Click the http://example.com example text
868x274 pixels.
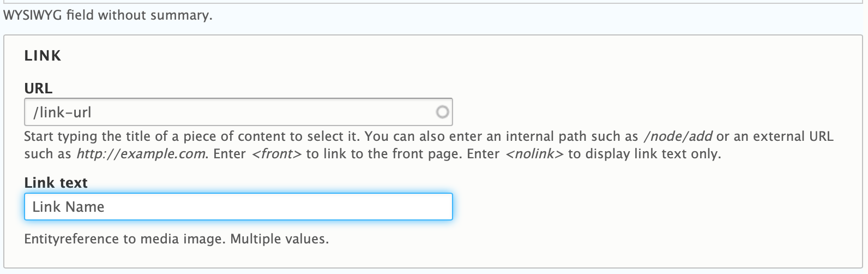point(142,154)
